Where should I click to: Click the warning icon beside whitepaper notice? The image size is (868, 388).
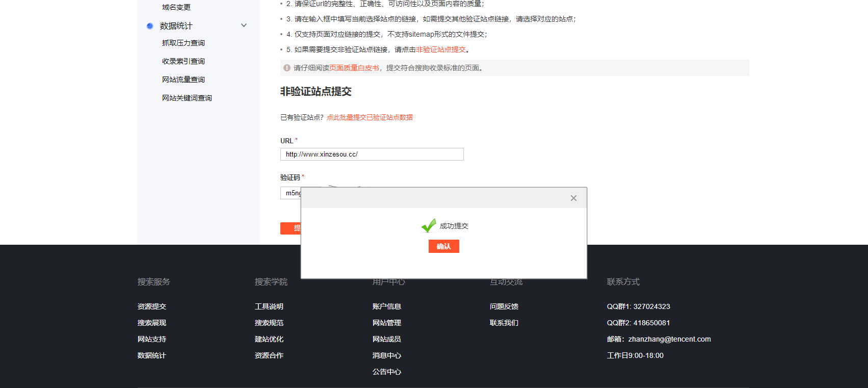(x=287, y=68)
